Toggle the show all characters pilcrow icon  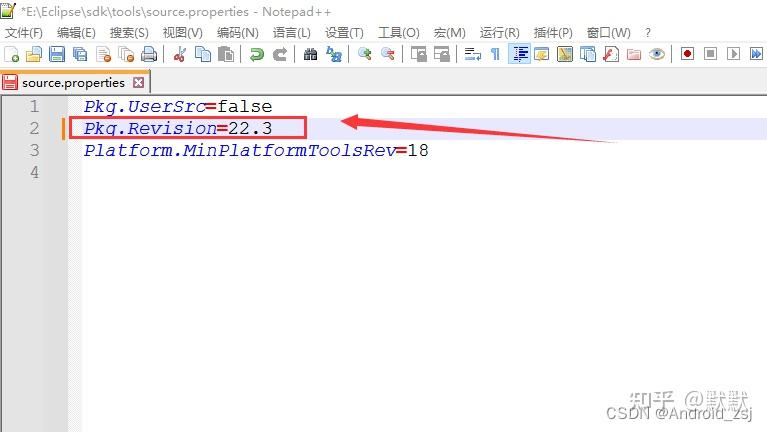495,54
